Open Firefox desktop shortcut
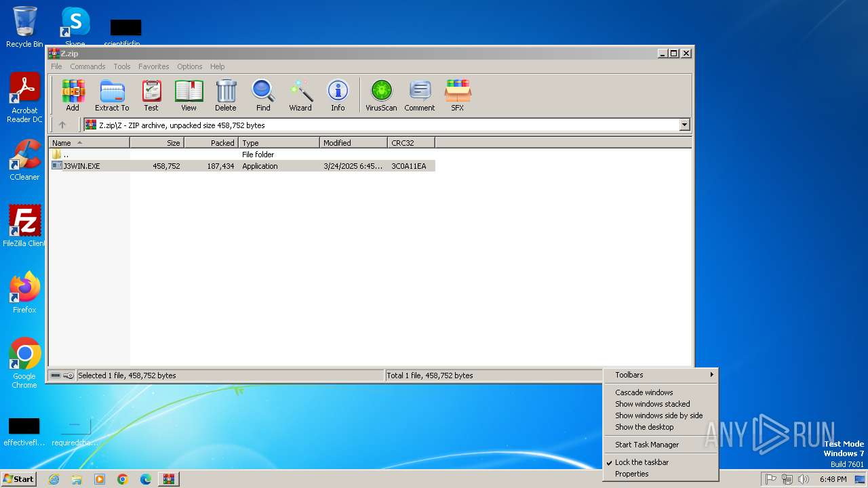 click(24, 293)
